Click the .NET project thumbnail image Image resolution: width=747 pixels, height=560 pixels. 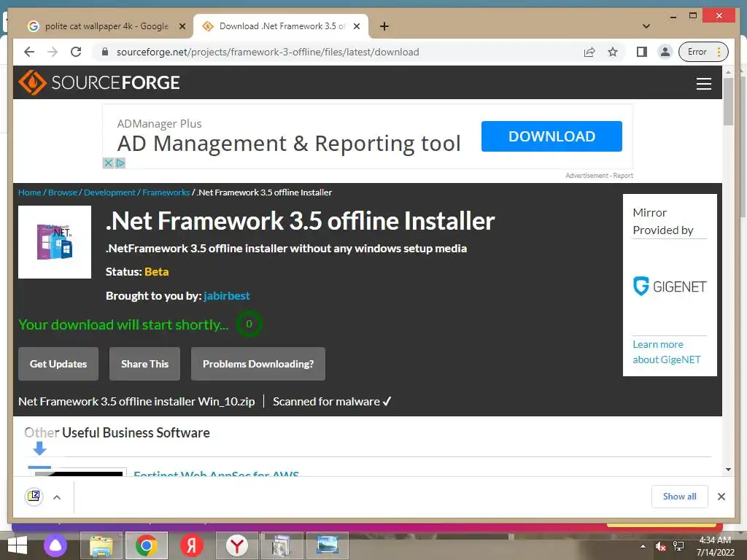point(55,242)
